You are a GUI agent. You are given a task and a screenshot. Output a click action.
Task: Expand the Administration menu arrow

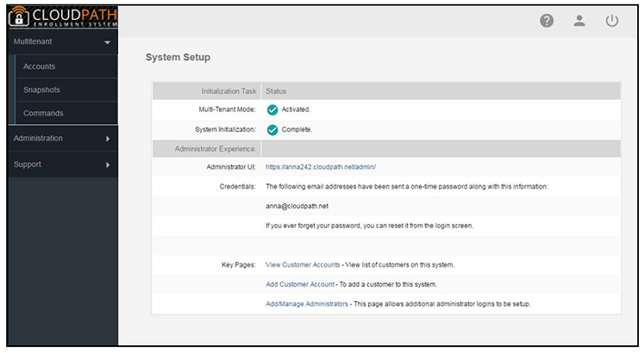coord(108,139)
